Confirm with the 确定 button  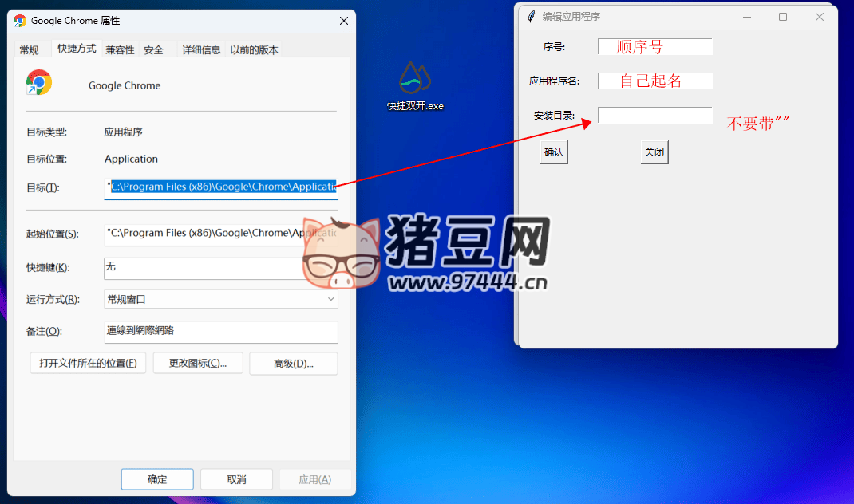pyautogui.click(x=157, y=479)
